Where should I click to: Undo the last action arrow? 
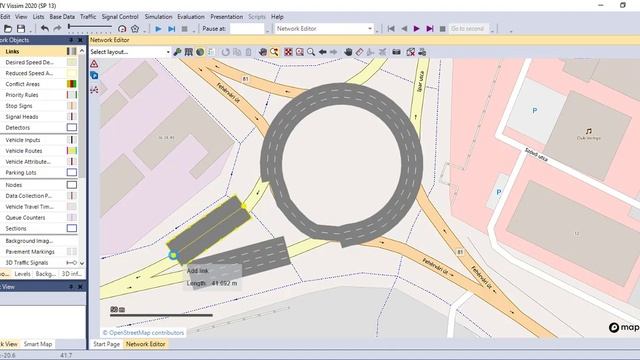pos(45,29)
